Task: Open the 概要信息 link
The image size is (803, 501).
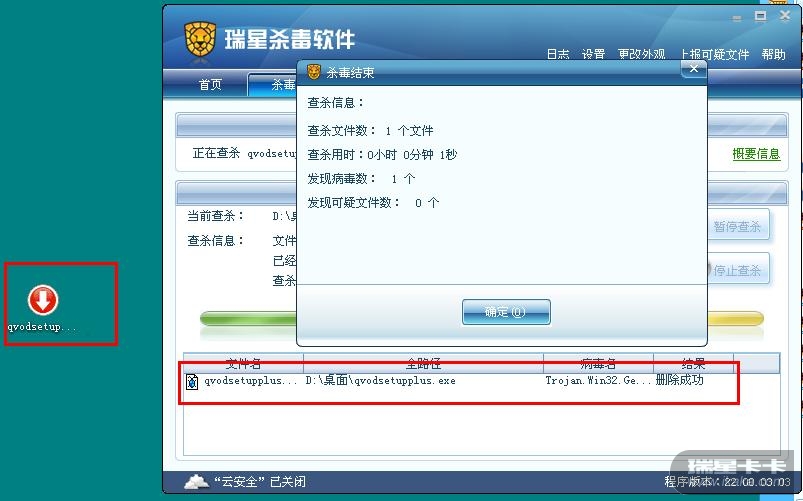Action: click(756, 154)
